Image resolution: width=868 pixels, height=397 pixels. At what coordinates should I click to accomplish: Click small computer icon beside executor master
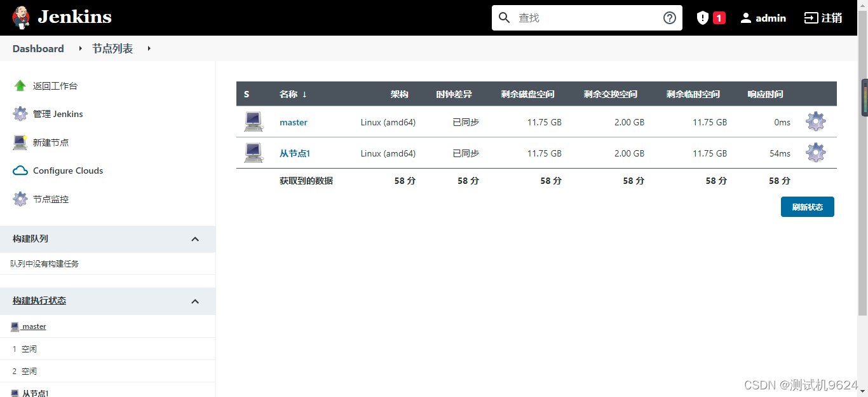[15, 326]
